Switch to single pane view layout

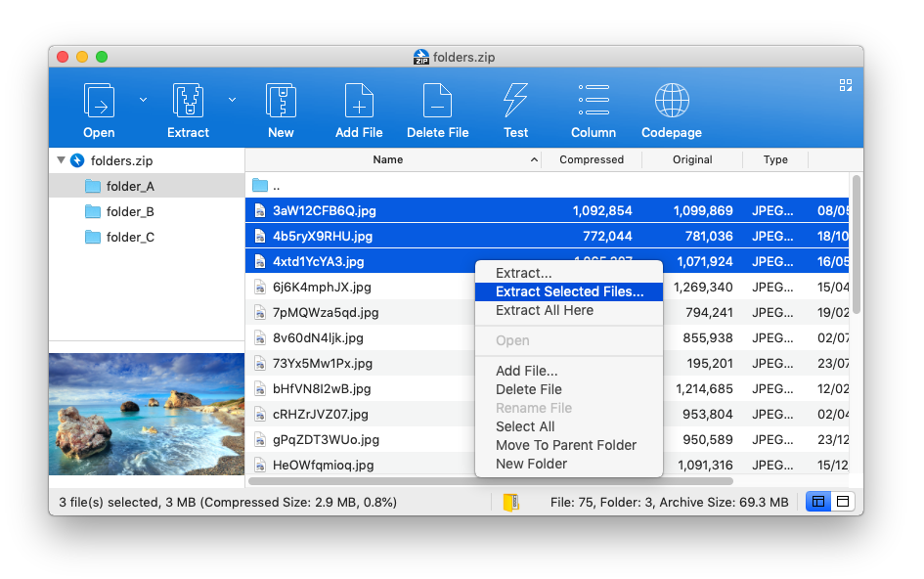click(x=843, y=502)
